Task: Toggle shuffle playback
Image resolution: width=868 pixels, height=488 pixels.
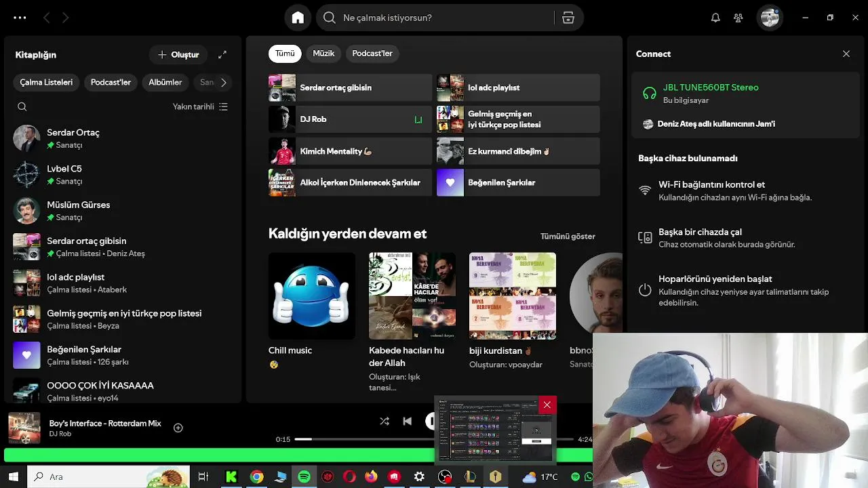Action: (x=384, y=421)
